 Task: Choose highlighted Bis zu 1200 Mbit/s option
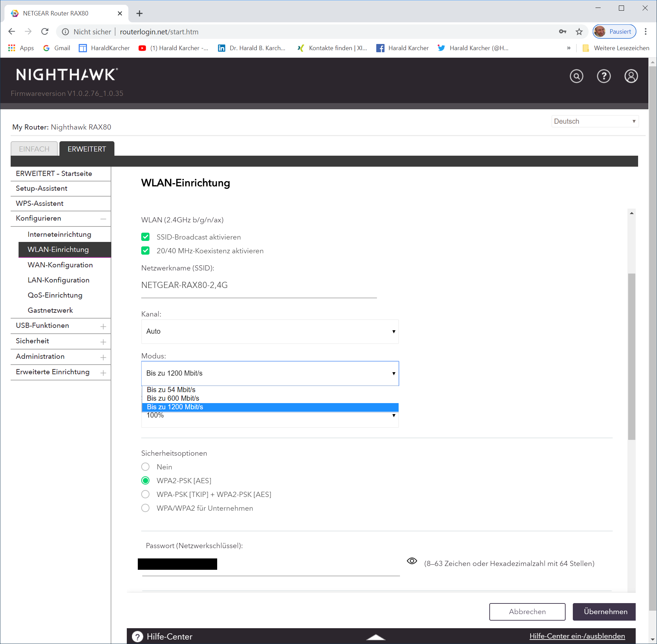click(x=270, y=407)
